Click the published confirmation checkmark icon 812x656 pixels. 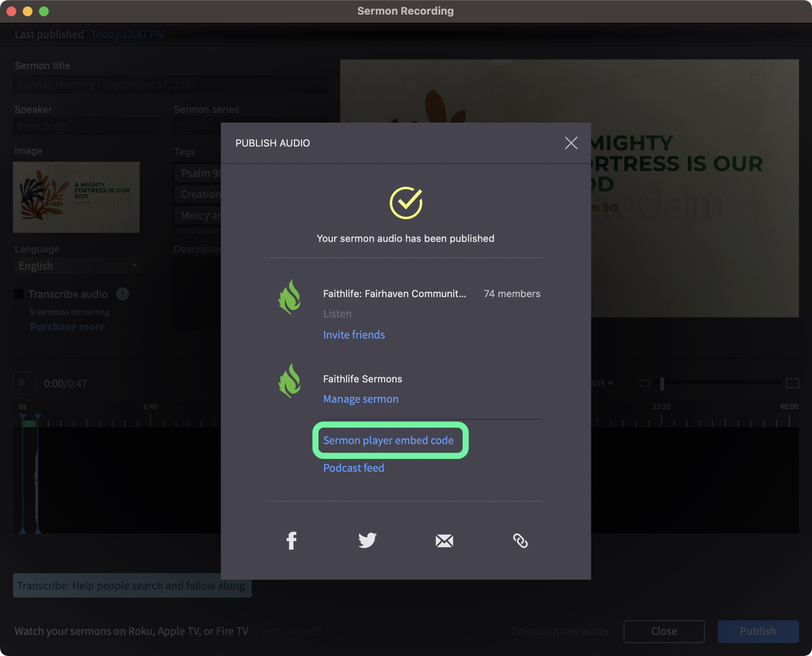406,203
